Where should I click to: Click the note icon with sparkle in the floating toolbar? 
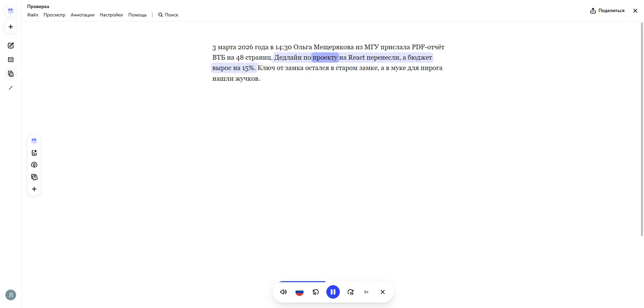(34, 153)
